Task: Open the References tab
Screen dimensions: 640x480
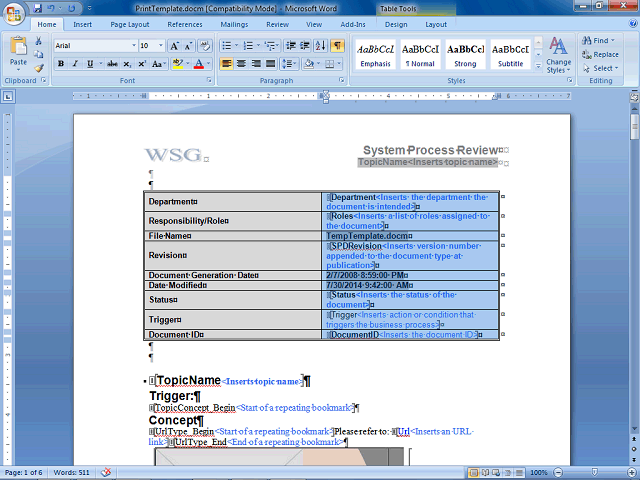Action: tap(185, 24)
